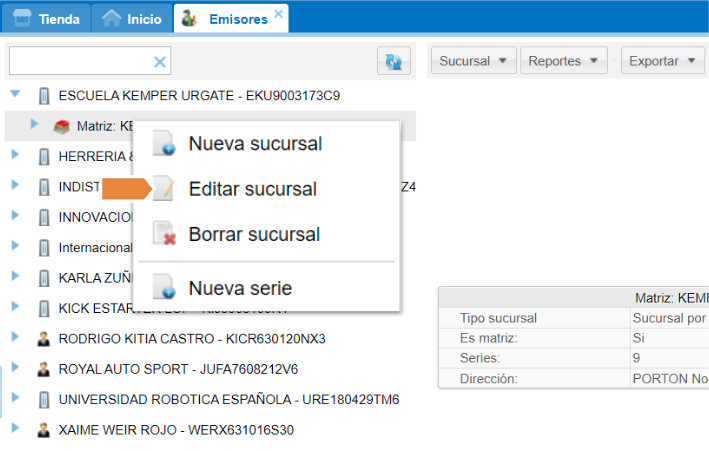The image size is (709, 451).
Task: Close the Emisores tab
Action: point(279,13)
